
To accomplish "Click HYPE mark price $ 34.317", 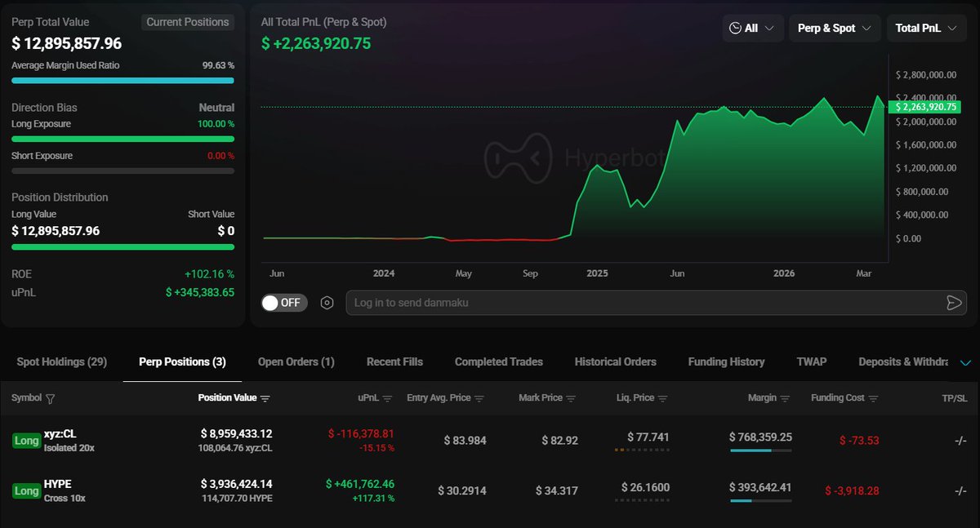I will (557, 490).
